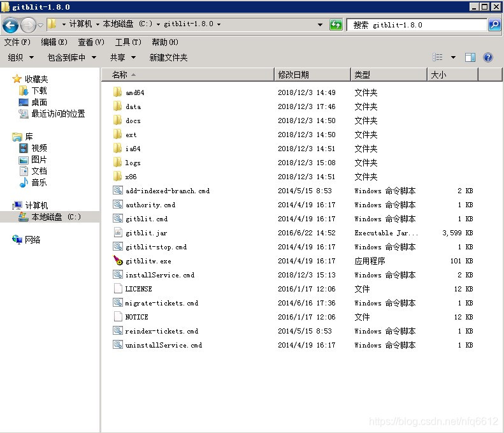
Task: Select authority.cmd file icon
Action: 118,204
